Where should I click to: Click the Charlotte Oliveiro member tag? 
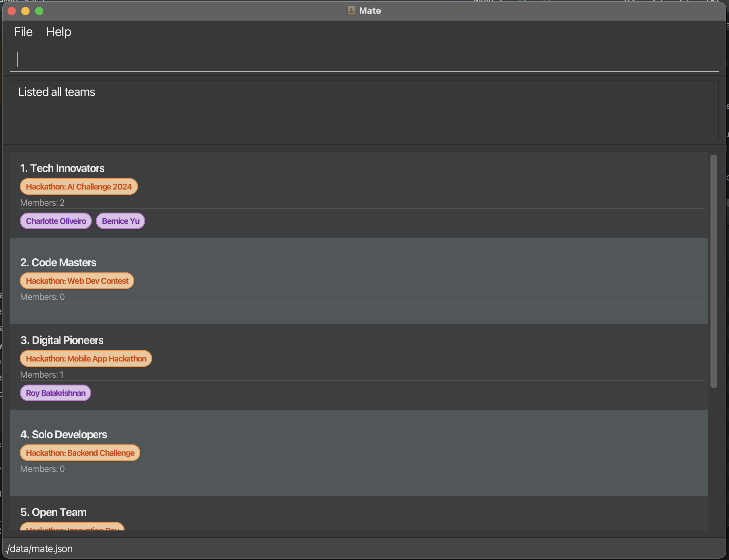coord(56,221)
